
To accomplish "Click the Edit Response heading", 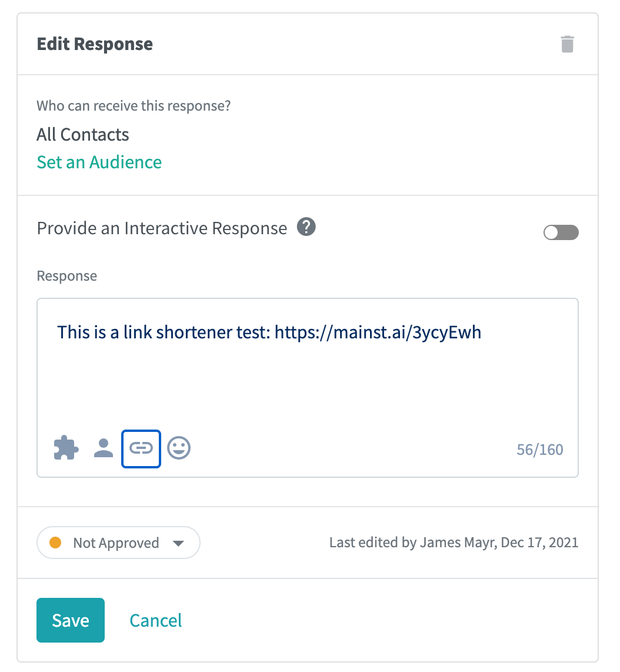I will click(95, 44).
